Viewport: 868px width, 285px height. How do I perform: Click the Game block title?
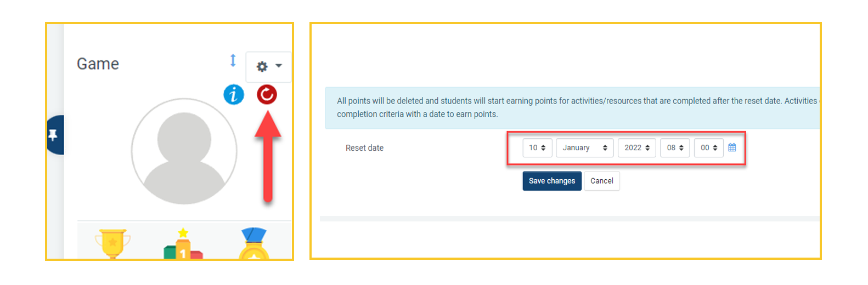coord(98,64)
